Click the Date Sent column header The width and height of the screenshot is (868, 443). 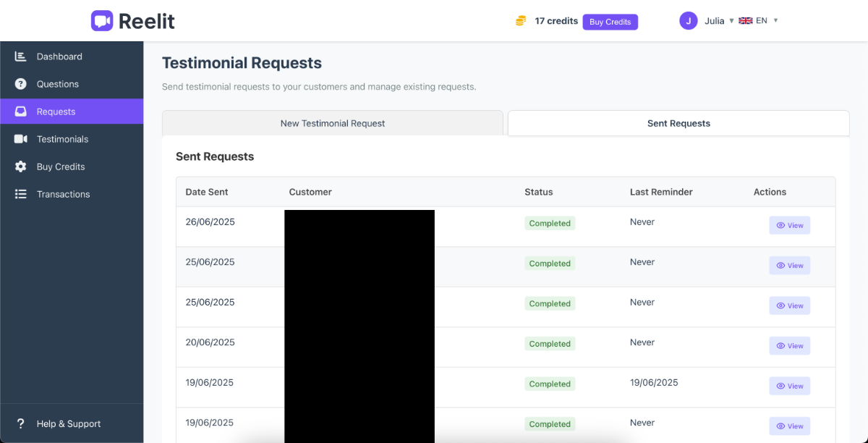[x=207, y=192]
